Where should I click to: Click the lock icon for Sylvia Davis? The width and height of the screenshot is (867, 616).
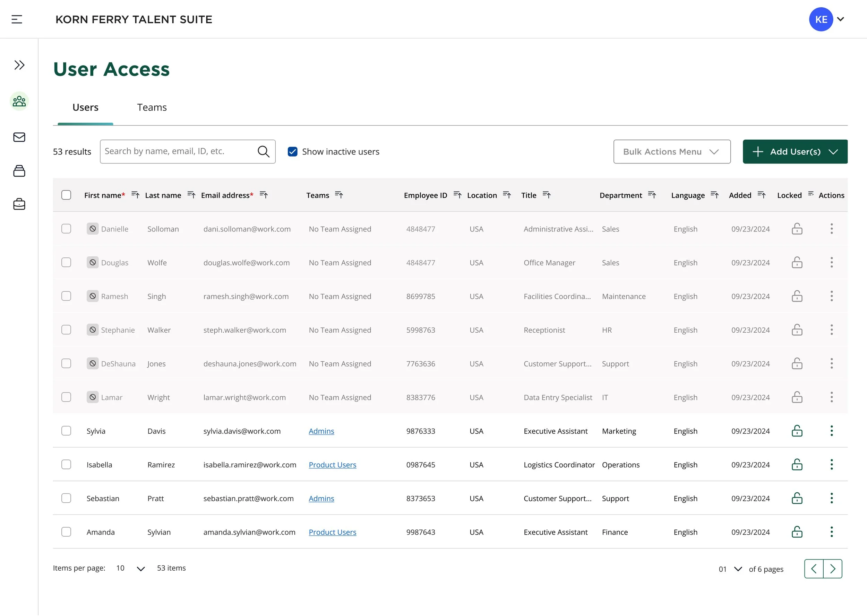click(797, 431)
